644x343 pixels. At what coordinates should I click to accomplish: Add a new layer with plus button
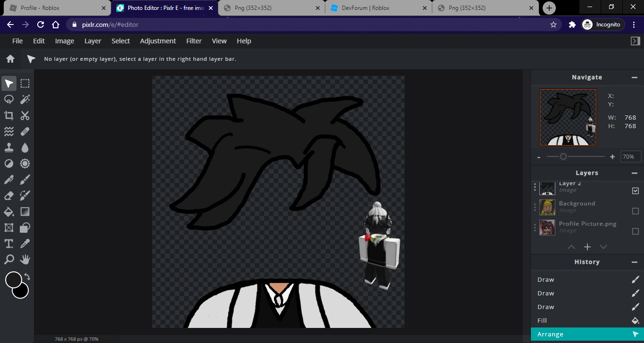(587, 247)
